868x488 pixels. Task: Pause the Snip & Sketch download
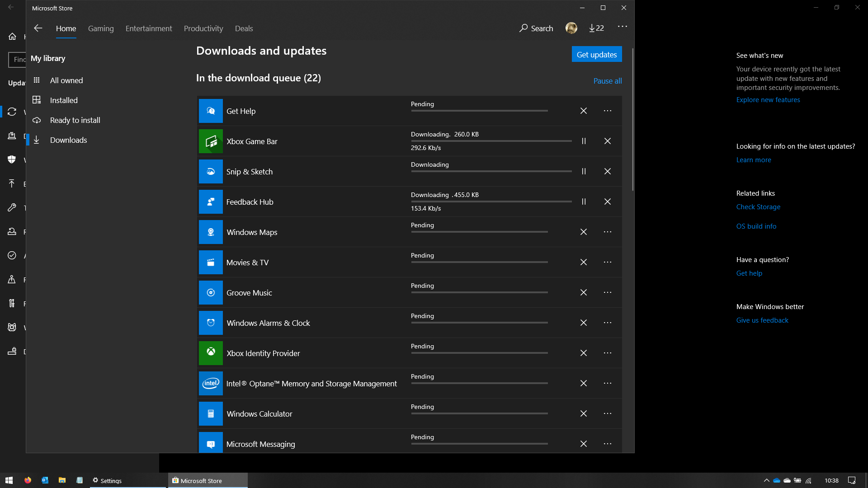pos(584,171)
